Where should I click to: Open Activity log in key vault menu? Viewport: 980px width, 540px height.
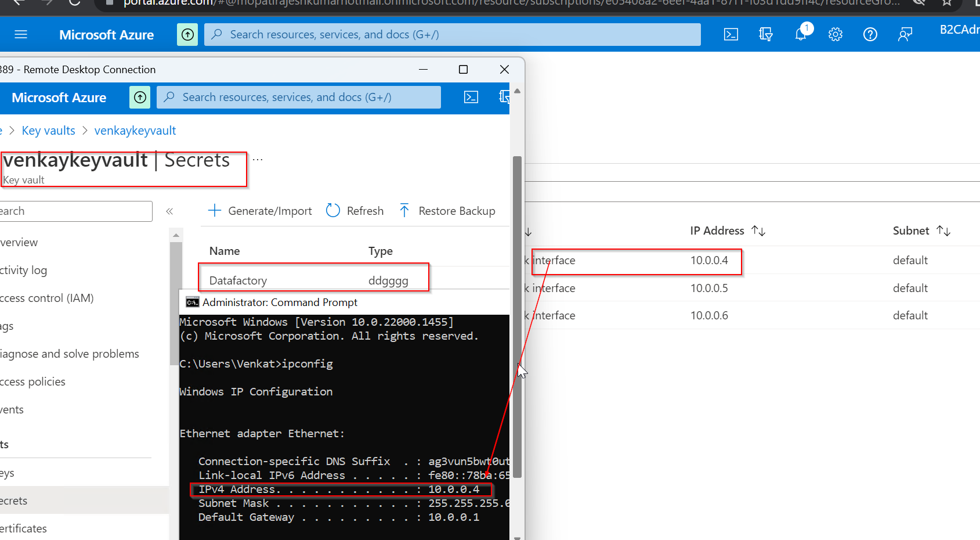click(24, 270)
